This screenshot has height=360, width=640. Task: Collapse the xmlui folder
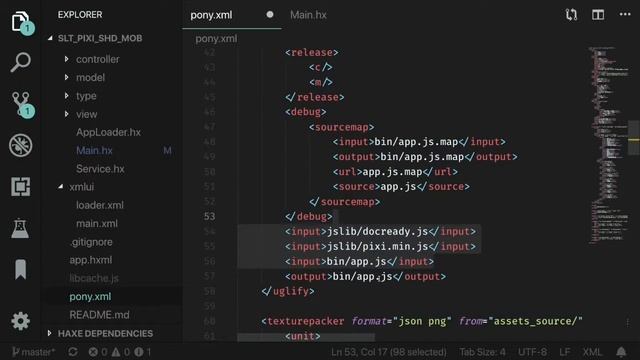82,187
